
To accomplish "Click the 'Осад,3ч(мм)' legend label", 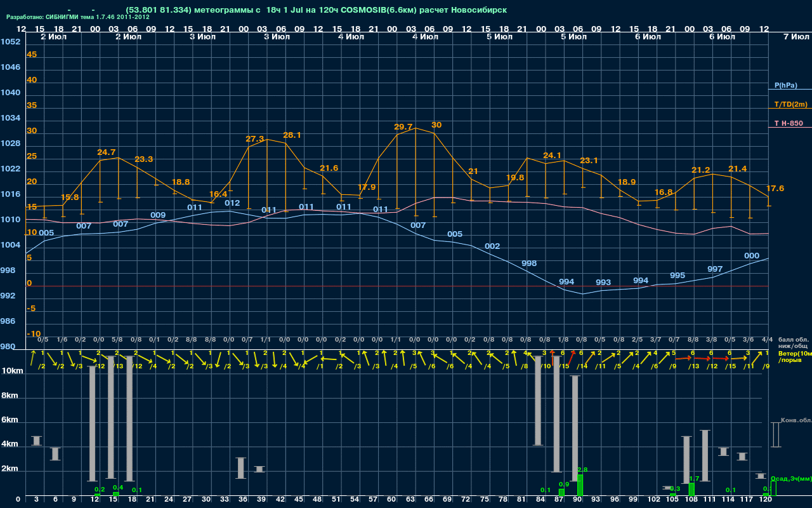I will 792,478.
